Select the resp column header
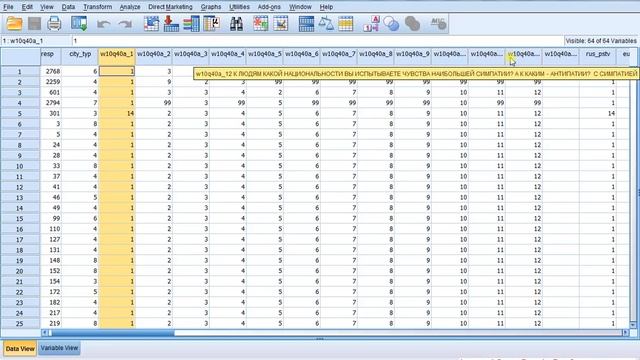Screen dimensions: 640x360 click(x=51, y=57)
